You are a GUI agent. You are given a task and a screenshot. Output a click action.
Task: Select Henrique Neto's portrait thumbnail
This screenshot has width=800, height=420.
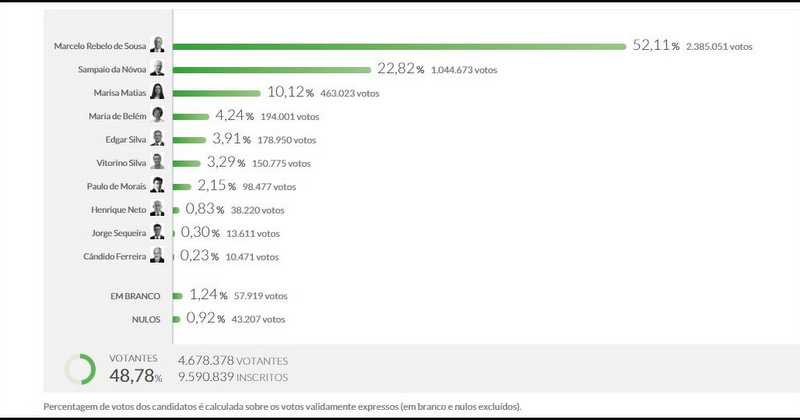(x=157, y=209)
